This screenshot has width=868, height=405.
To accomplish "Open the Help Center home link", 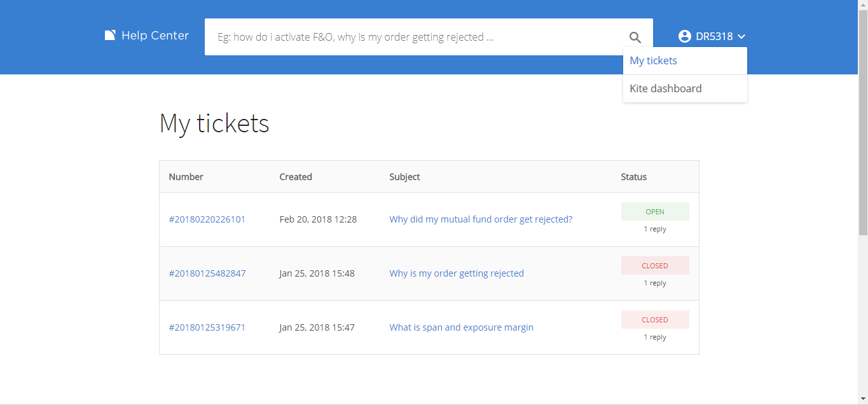I will [x=147, y=36].
